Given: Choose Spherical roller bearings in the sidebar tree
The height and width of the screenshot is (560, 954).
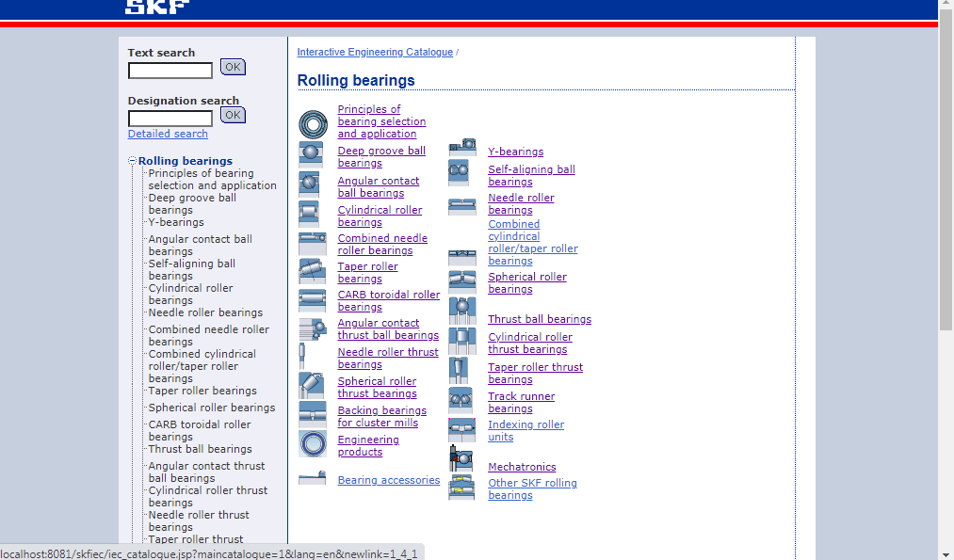Looking at the screenshot, I should coord(212,408).
